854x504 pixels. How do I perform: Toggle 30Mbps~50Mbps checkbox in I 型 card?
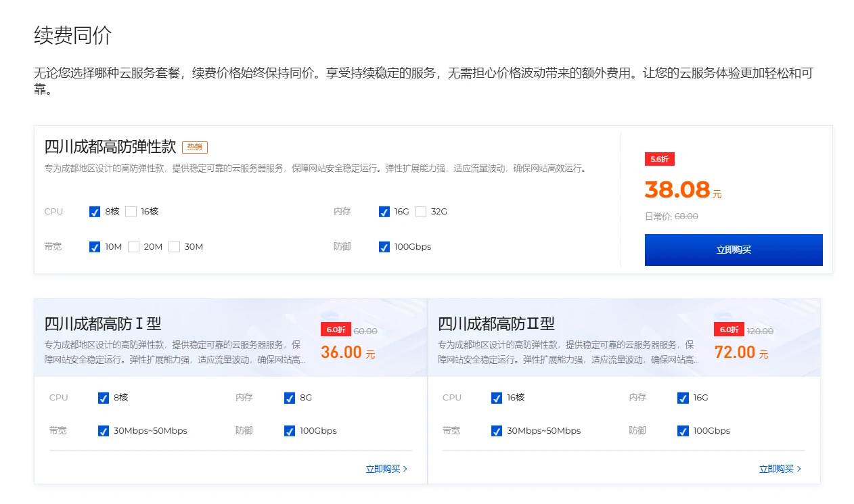pos(104,431)
